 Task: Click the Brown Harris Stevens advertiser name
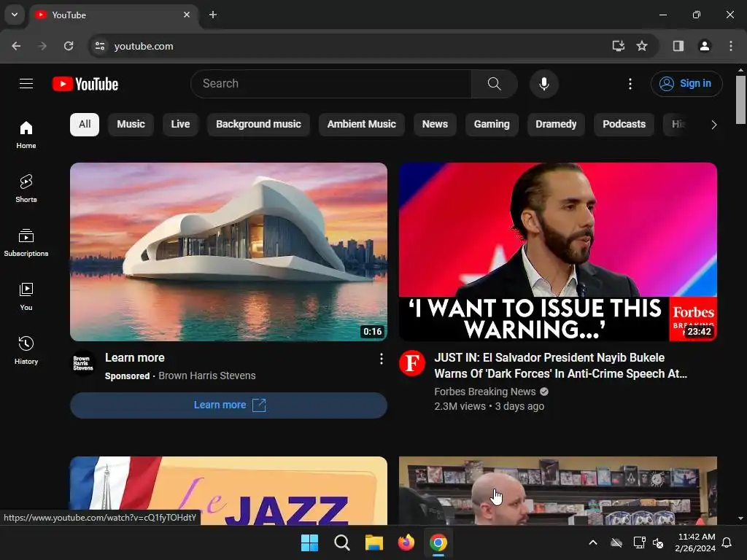pyautogui.click(x=206, y=376)
